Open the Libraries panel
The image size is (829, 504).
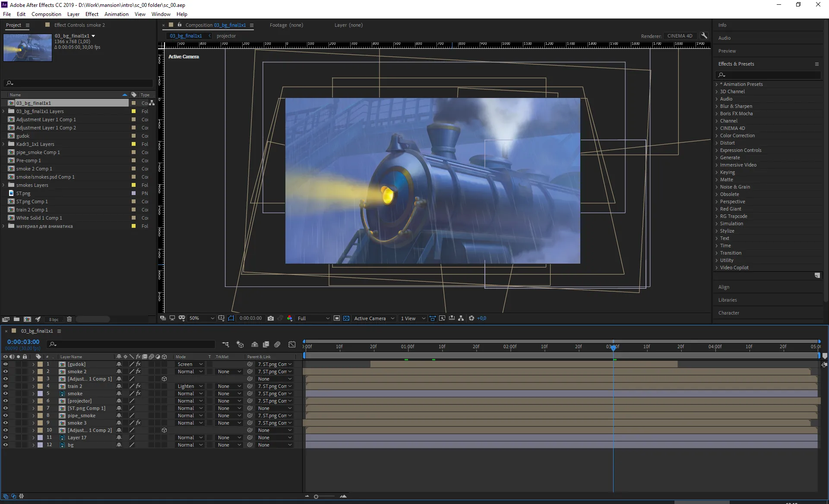pos(728,300)
